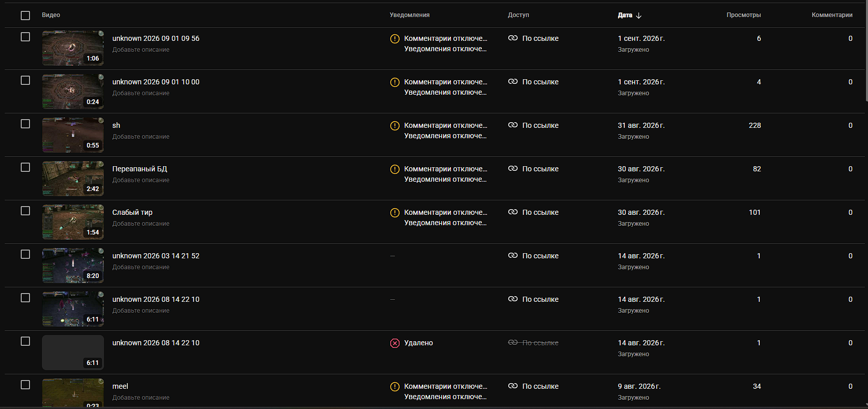868x409 pixels.
Task: Tick the checkbox for "Переапаный БД"
Action: point(25,167)
